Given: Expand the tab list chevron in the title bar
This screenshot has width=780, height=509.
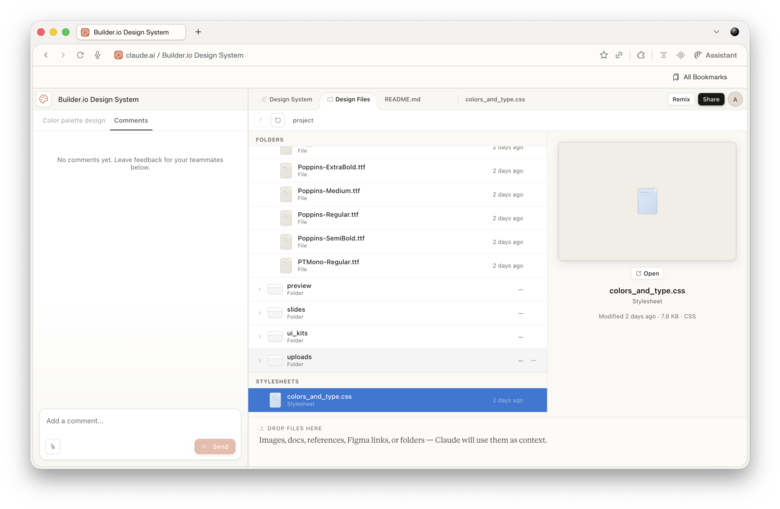Looking at the screenshot, I should (x=716, y=32).
